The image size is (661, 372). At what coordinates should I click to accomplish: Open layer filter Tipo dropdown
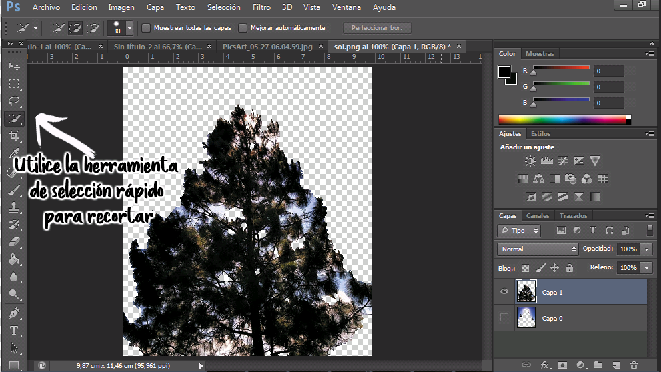pyautogui.click(x=519, y=231)
